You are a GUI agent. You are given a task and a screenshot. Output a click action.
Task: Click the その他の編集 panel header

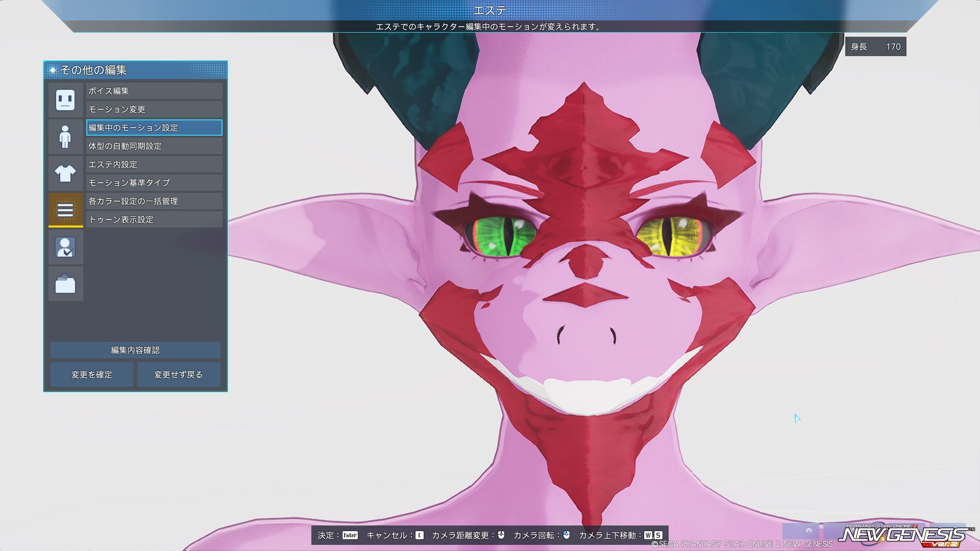click(x=135, y=70)
